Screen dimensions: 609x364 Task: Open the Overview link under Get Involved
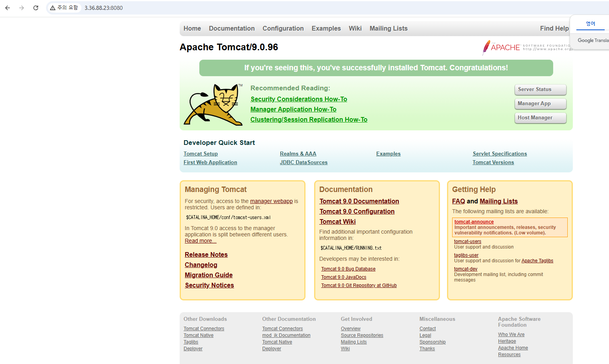[351, 329]
